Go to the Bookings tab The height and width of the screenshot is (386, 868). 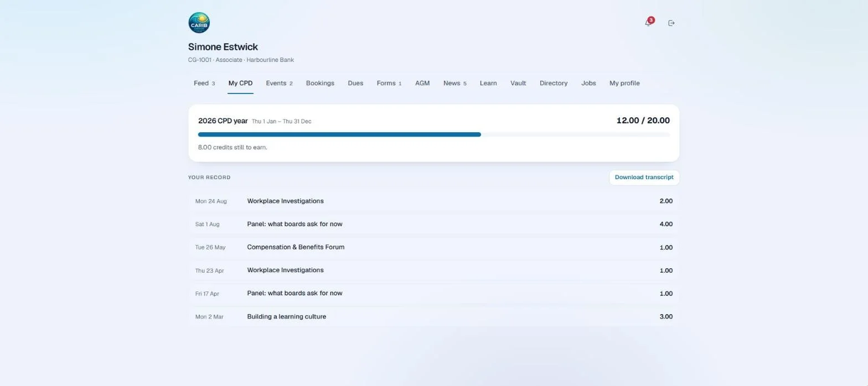[x=320, y=84]
